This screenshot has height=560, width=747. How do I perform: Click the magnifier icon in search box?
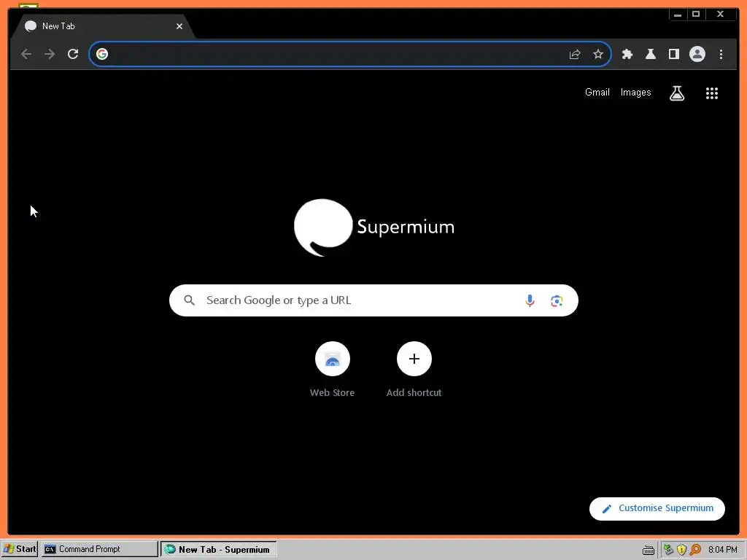point(189,300)
